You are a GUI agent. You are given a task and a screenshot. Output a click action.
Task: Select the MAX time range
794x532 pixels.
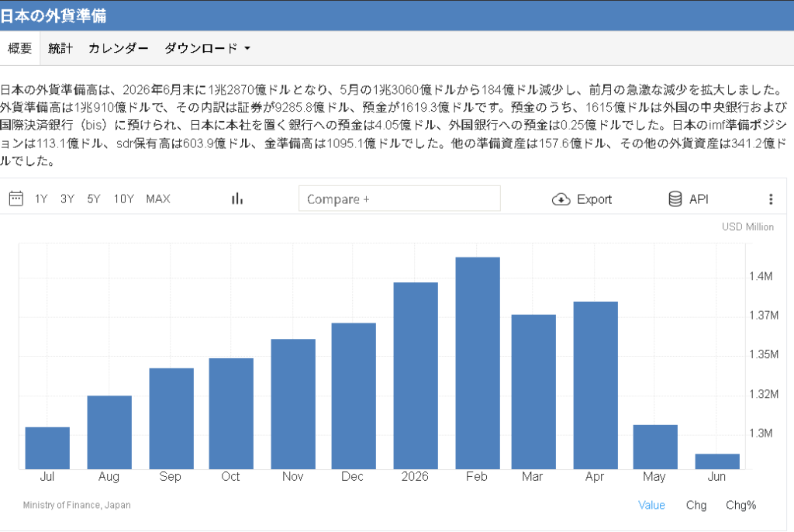(158, 199)
